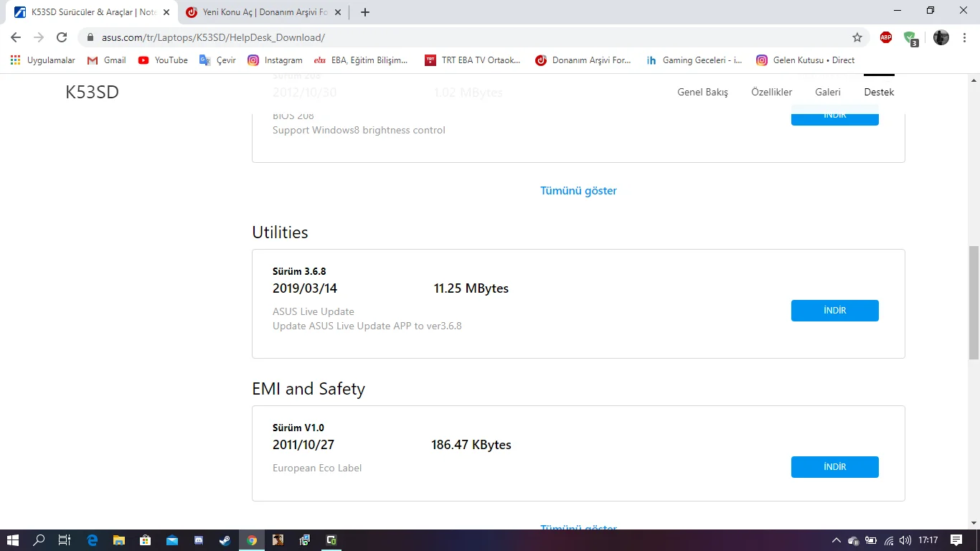Open the green shield extension
980x551 pixels.
point(910,38)
